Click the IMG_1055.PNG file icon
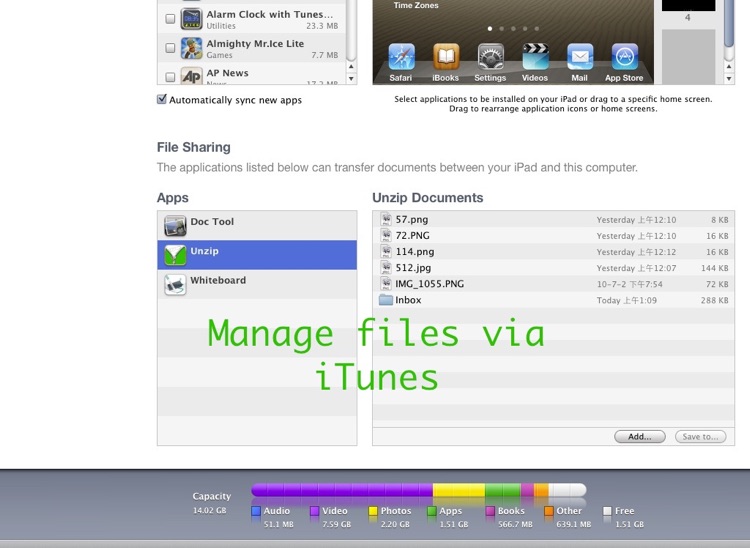The width and height of the screenshot is (750, 548). coord(386,284)
